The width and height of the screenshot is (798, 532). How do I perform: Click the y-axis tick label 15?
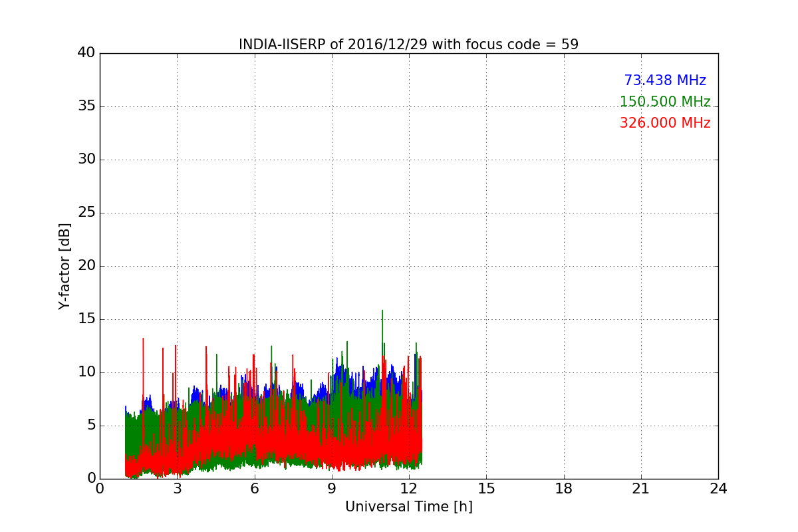[x=86, y=319]
